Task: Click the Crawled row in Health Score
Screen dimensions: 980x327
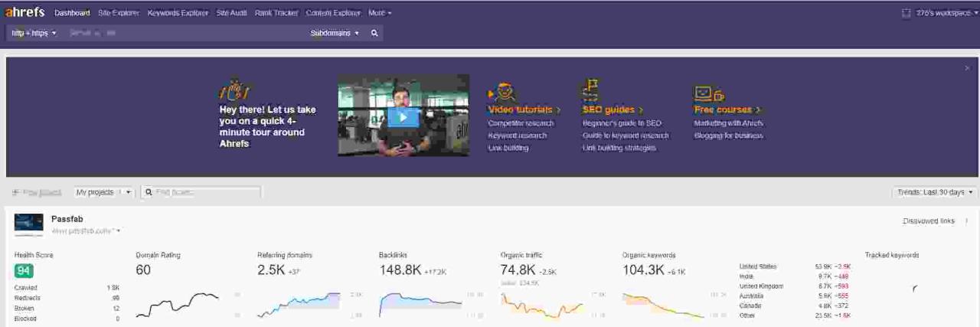Action: (67, 288)
